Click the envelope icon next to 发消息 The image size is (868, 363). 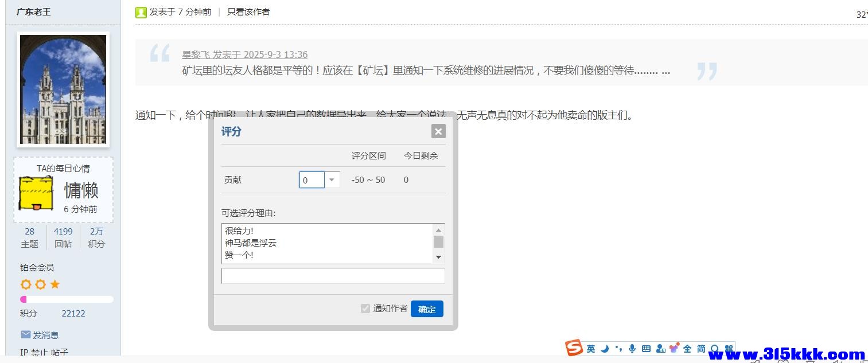(x=26, y=335)
